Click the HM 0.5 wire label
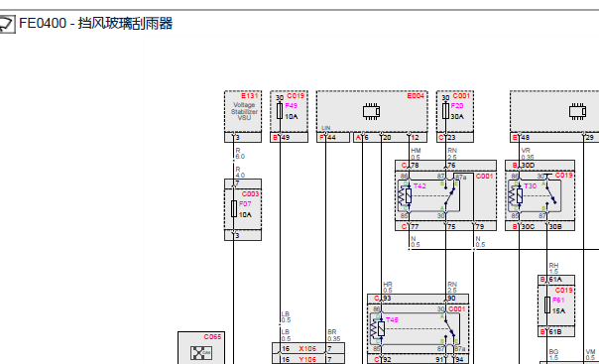The height and width of the screenshot is (364, 599). (416, 154)
